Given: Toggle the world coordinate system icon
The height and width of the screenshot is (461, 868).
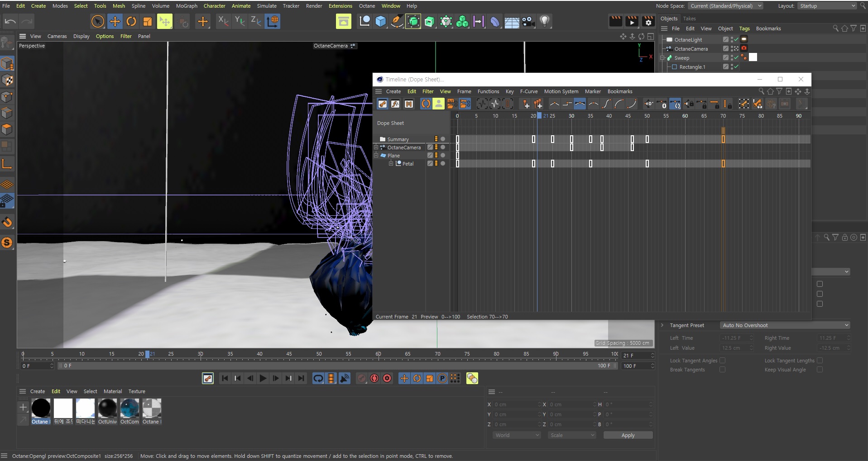Looking at the screenshot, I should point(273,21).
